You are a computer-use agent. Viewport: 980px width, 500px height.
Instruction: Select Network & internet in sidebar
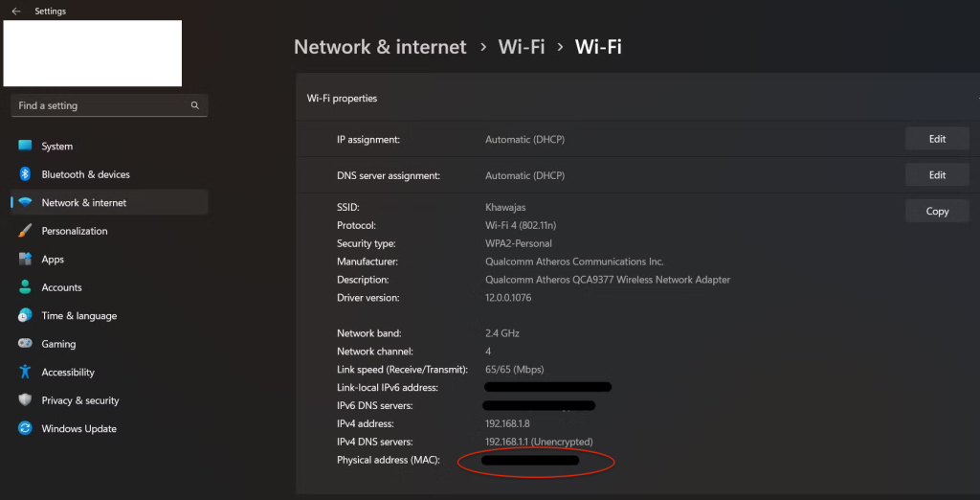tap(84, 203)
